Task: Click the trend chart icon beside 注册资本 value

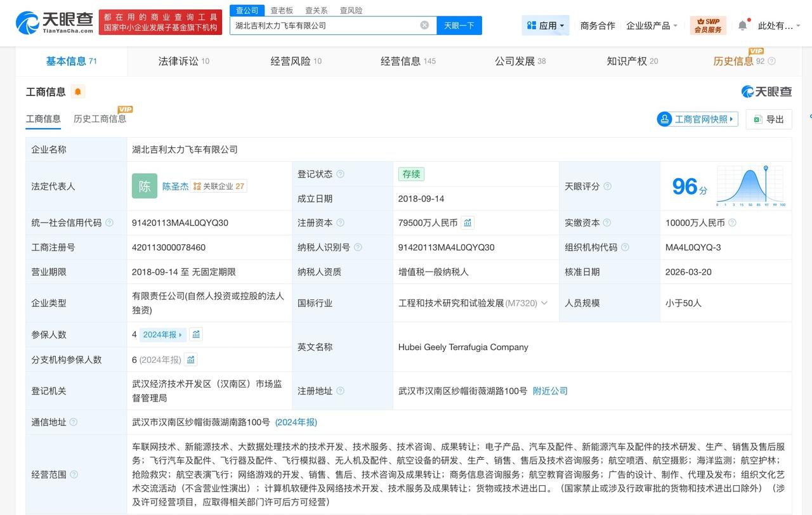Action: pos(467,223)
